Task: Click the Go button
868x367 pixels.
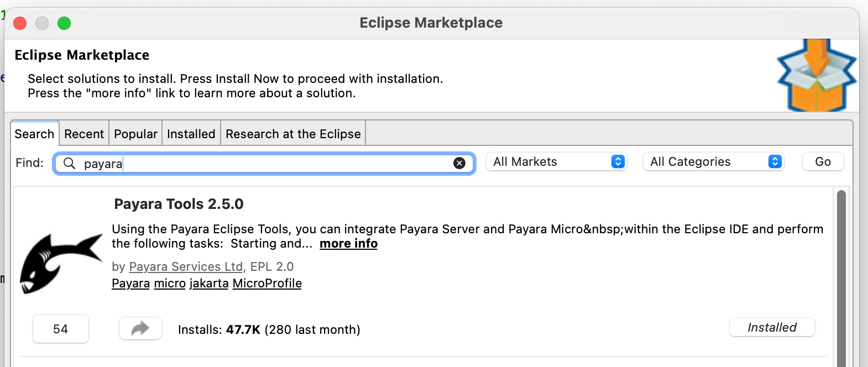Action: [x=823, y=161]
